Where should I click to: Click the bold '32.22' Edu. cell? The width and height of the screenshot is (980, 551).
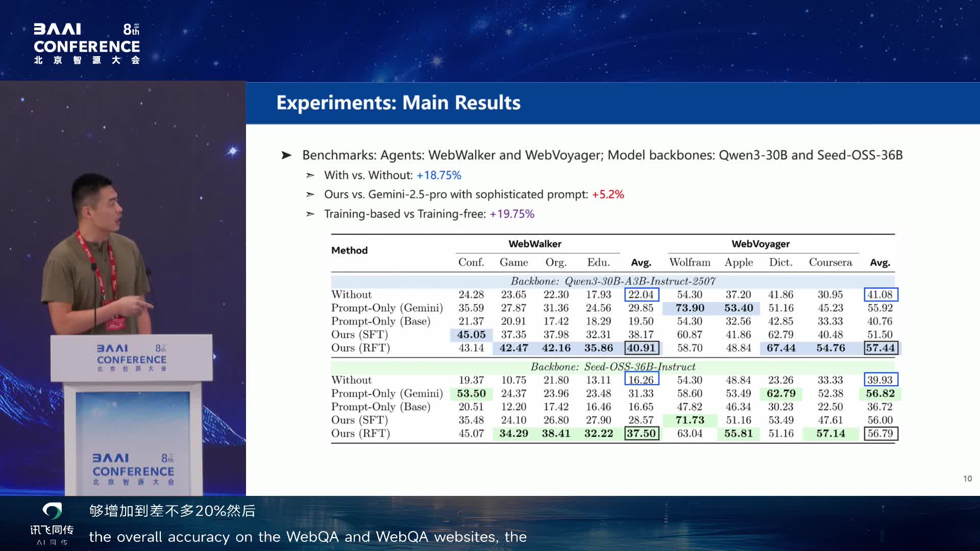pos(598,433)
